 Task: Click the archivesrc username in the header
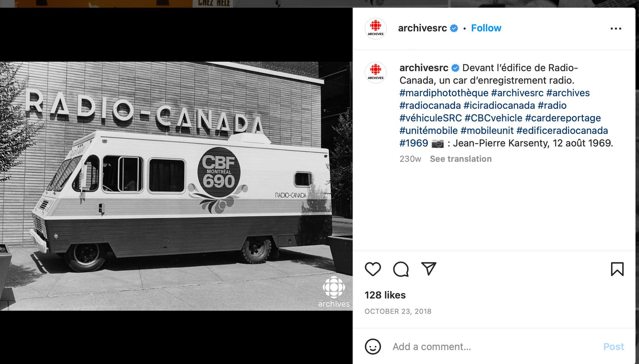point(422,28)
